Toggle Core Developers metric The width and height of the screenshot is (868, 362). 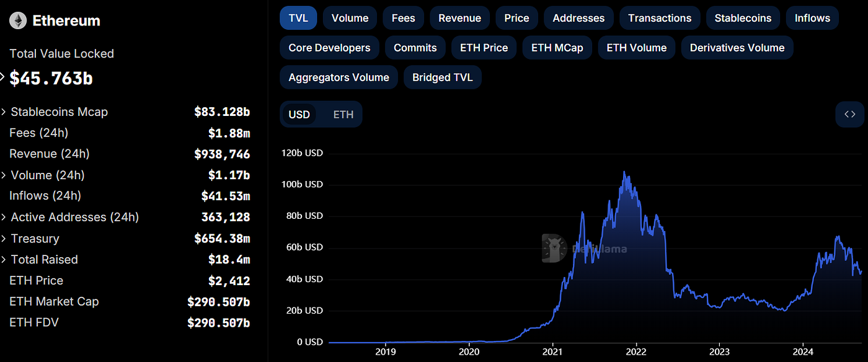(329, 48)
